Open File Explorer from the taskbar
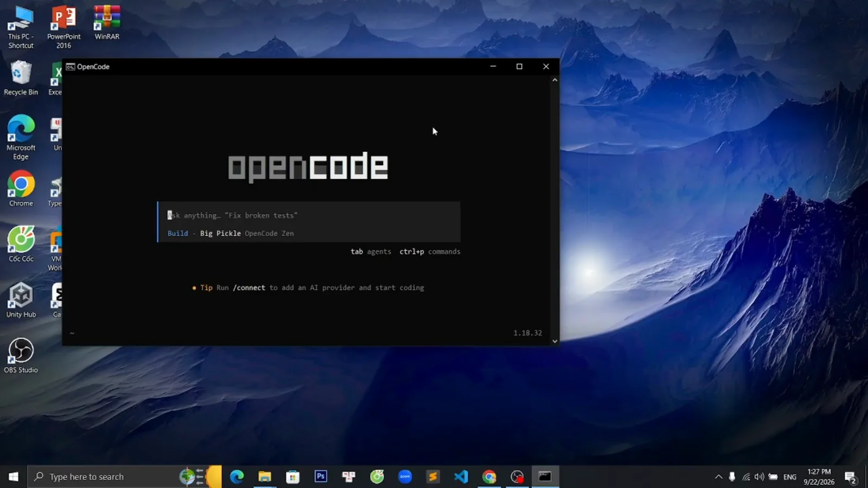 pyautogui.click(x=265, y=477)
